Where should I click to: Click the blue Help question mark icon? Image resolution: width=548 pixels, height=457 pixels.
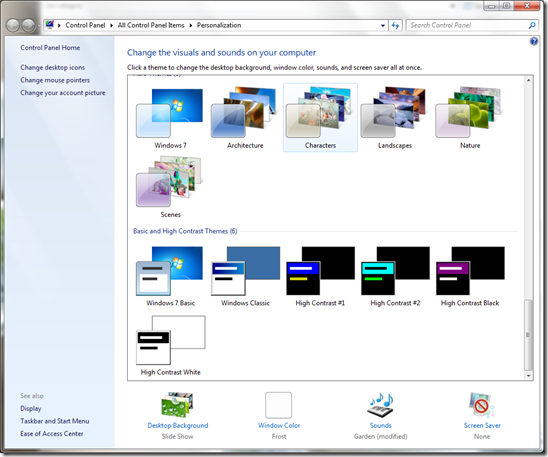tap(534, 41)
